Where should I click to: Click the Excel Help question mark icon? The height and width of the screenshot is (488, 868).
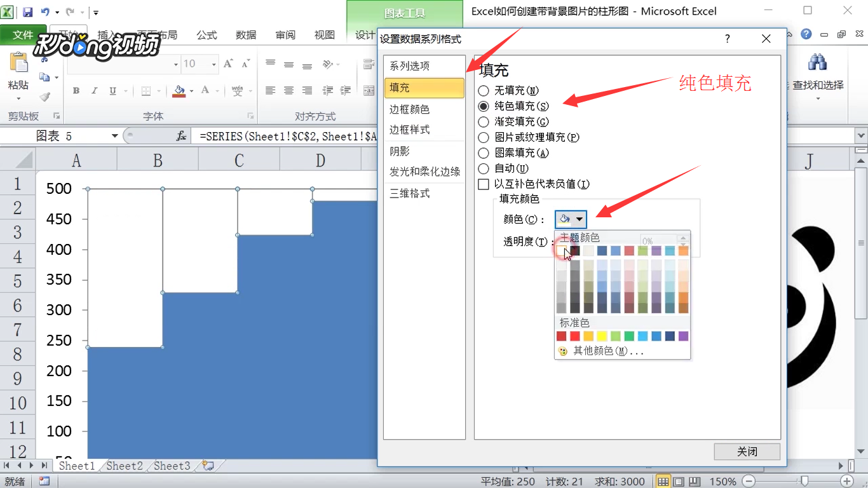(x=806, y=34)
